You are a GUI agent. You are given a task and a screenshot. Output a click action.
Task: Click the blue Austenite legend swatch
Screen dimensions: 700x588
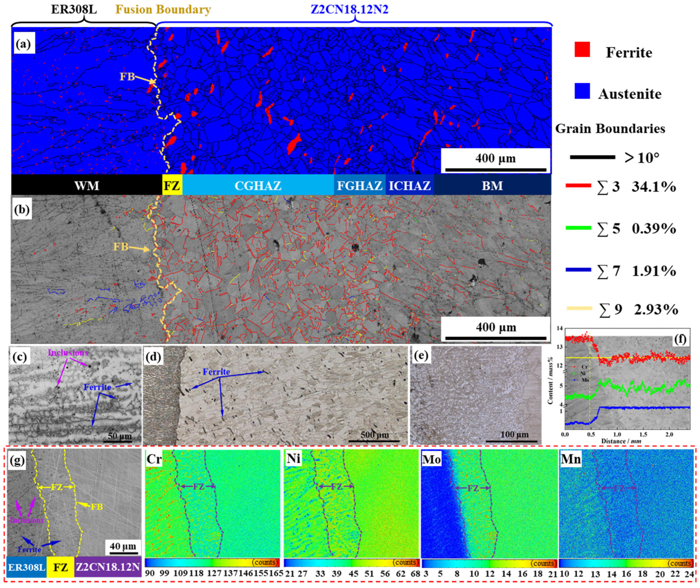pos(582,91)
